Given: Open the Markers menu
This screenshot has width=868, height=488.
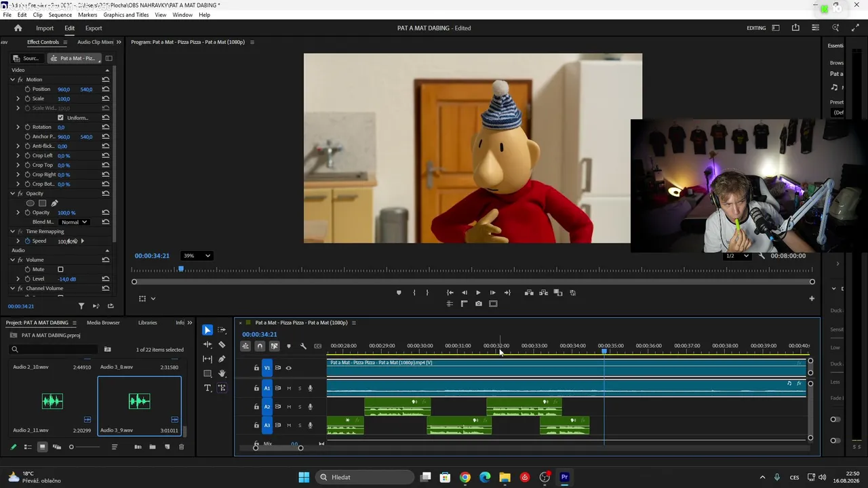Looking at the screenshot, I should click(87, 15).
